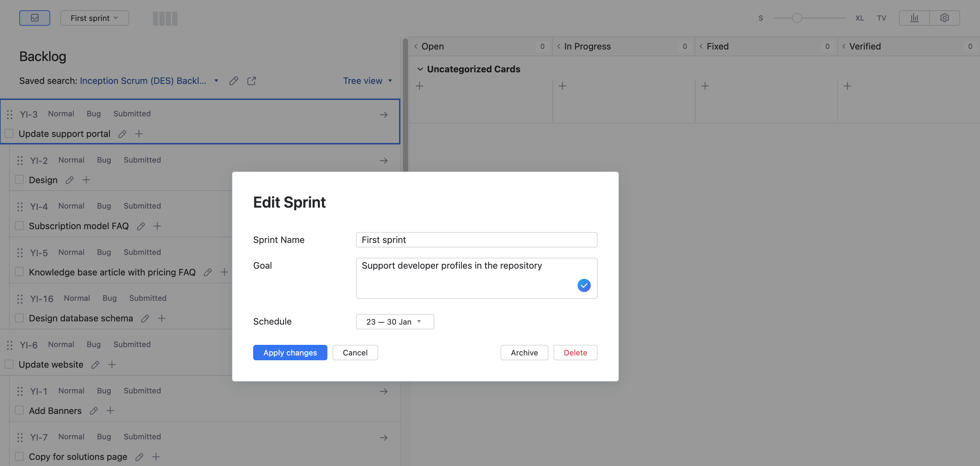Check the Update support portal checkbox

[x=9, y=133]
